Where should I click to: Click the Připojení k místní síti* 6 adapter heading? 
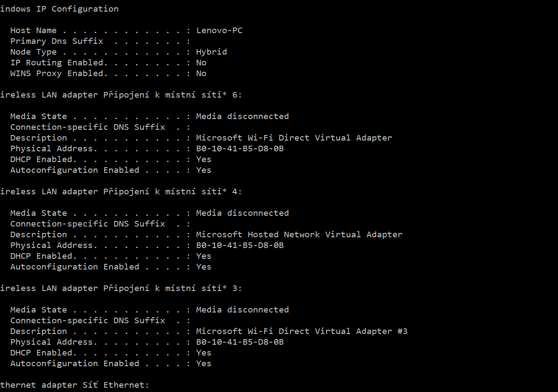pos(121,95)
